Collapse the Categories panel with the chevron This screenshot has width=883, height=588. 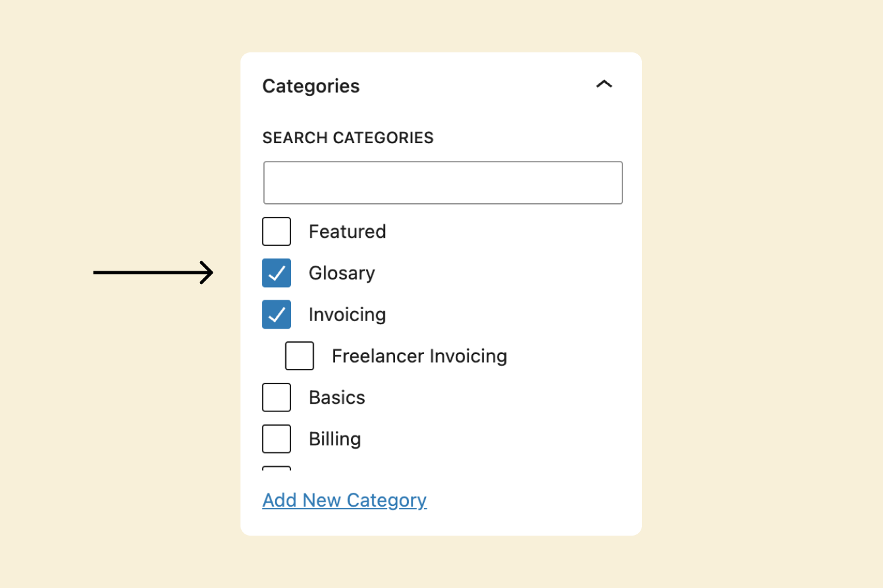point(604,84)
